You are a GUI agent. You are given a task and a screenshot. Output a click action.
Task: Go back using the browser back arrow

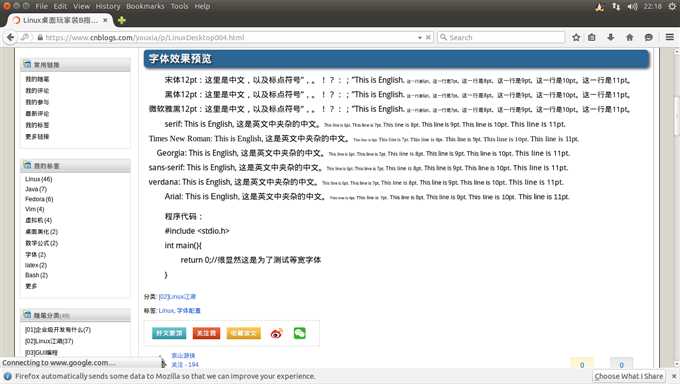(10, 37)
